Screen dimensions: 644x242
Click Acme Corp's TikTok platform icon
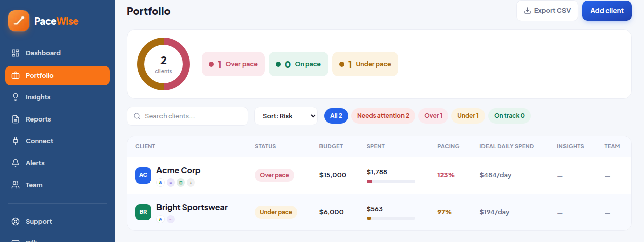coord(191,183)
